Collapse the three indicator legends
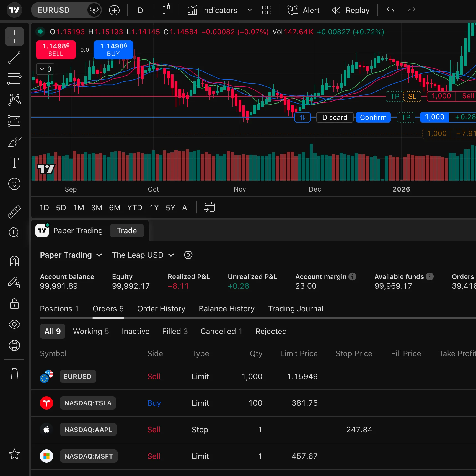 (x=45, y=69)
